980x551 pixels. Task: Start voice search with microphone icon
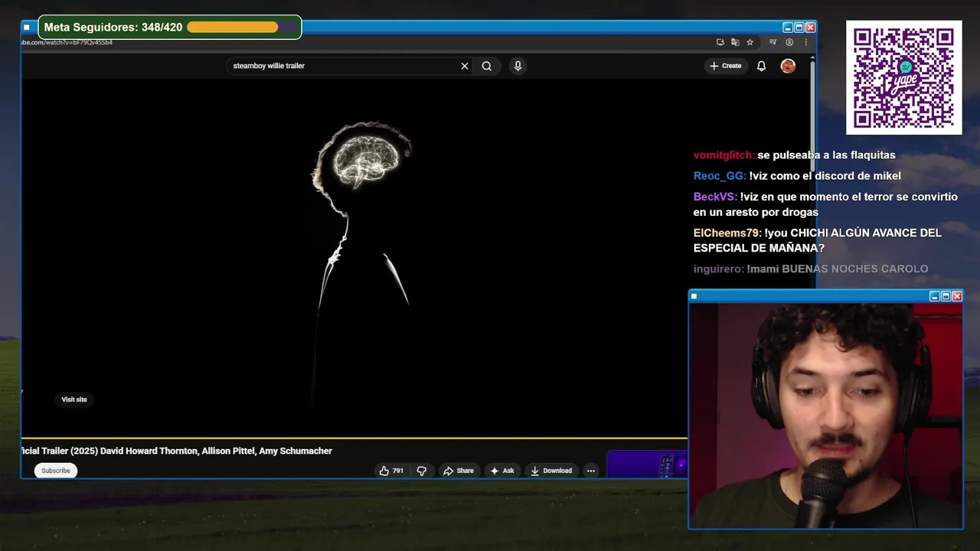[518, 66]
